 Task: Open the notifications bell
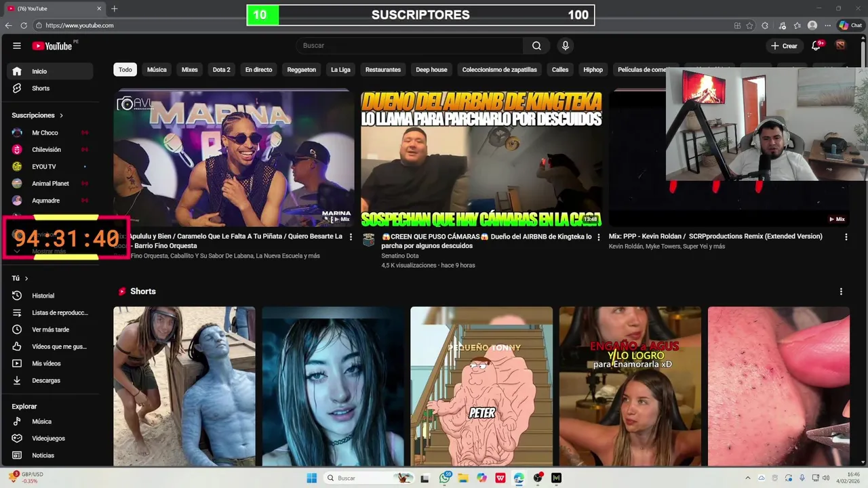816,45
